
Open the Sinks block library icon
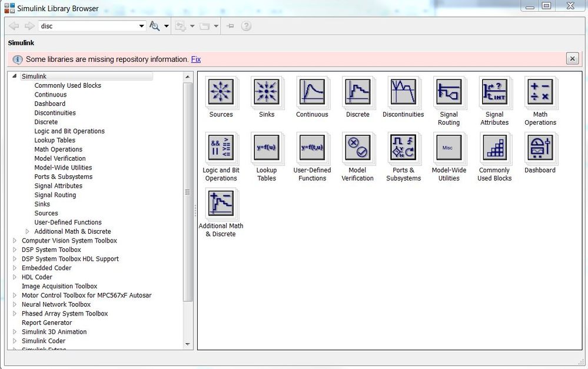[x=267, y=91]
